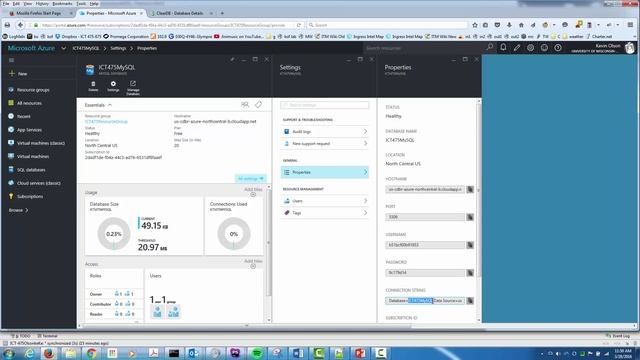This screenshot has height=360, width=640.
Task: Expand the Browse menu in sidebar
Action: click(x=19, y=210)
